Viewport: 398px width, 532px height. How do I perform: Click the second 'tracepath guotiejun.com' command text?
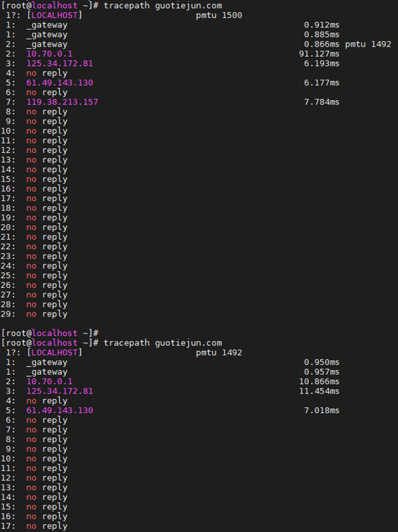click(x=162, y=343)
